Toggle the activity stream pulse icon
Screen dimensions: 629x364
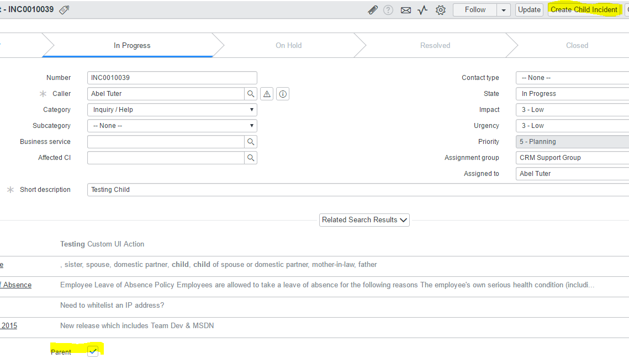422,10
